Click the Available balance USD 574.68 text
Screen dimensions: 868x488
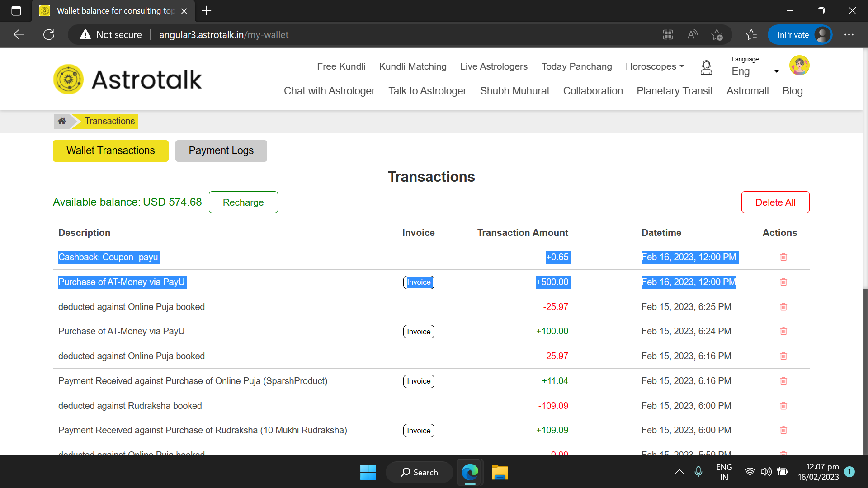coord(127,202)
